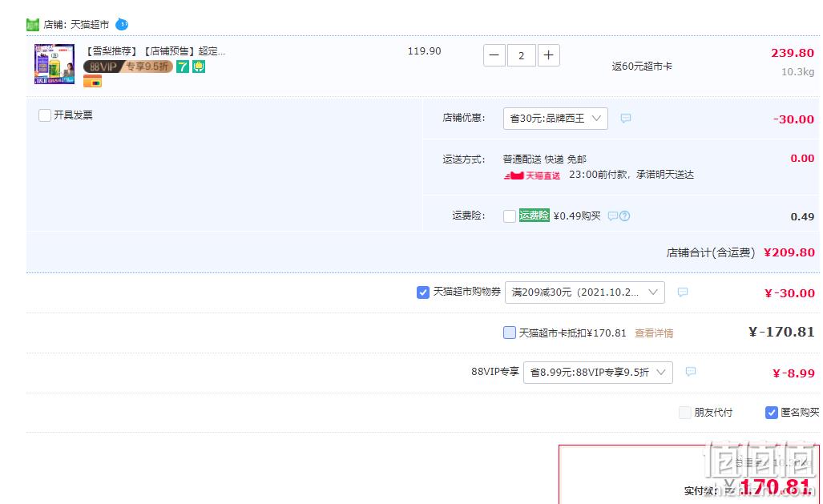
Task: Click the comment icon beside 88VIP dropdown
Action: [x=691, y=372]
